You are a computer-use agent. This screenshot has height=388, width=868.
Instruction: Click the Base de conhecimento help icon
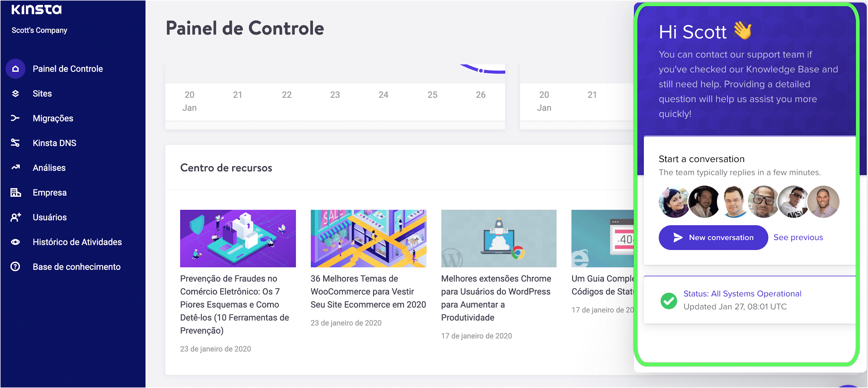point(16,267)
